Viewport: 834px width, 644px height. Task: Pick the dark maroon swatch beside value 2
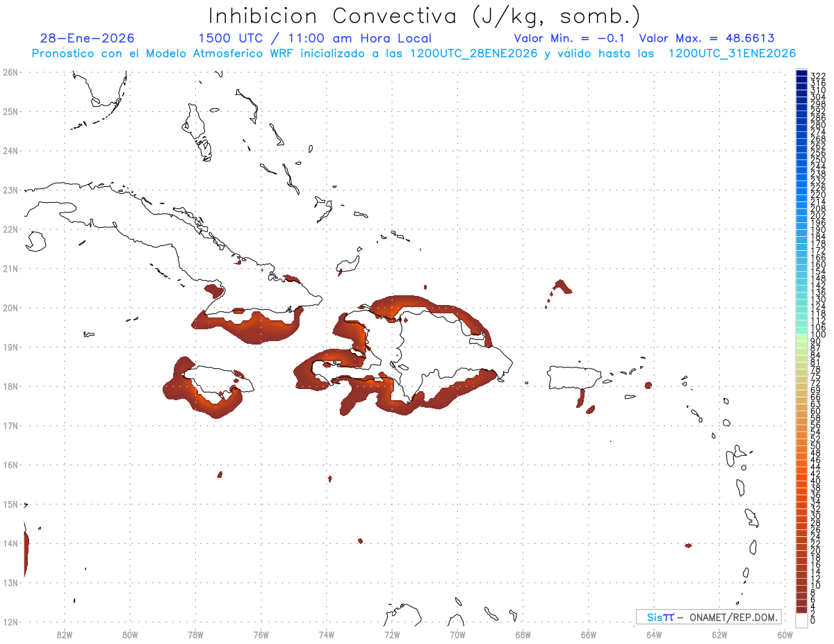tap(801, 609)
